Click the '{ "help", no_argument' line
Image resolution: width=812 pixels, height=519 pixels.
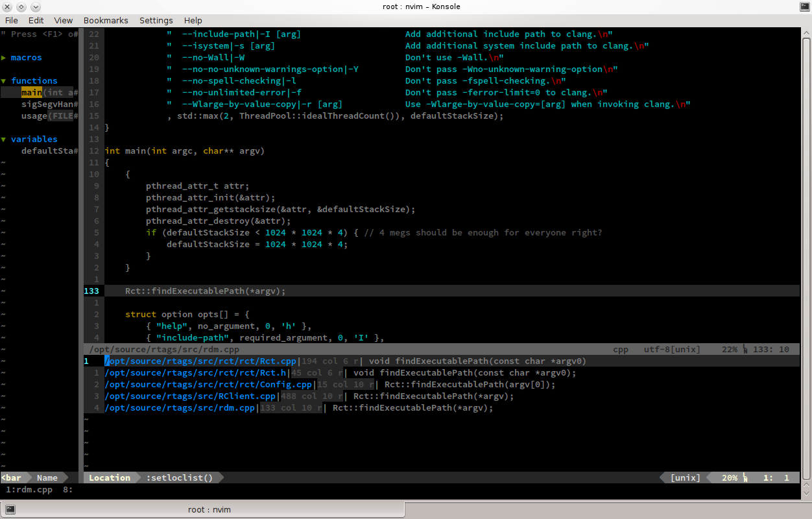click(229, 326)
